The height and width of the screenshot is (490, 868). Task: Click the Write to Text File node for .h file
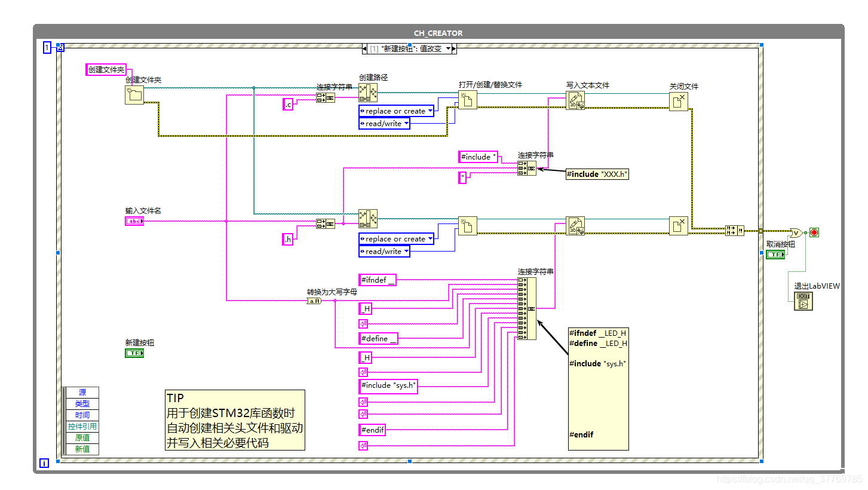coord(575,226)
